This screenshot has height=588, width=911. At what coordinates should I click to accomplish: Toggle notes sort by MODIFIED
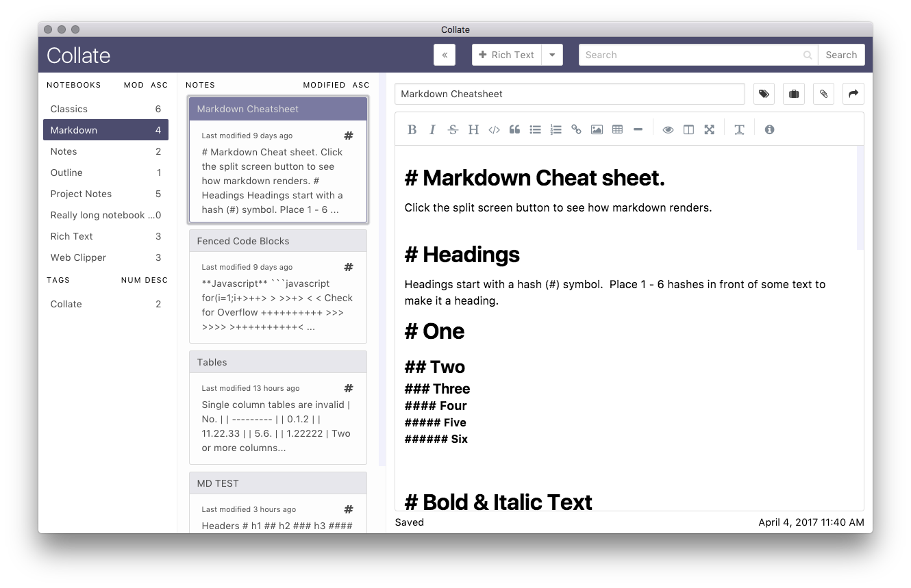[x=324, y=85]
